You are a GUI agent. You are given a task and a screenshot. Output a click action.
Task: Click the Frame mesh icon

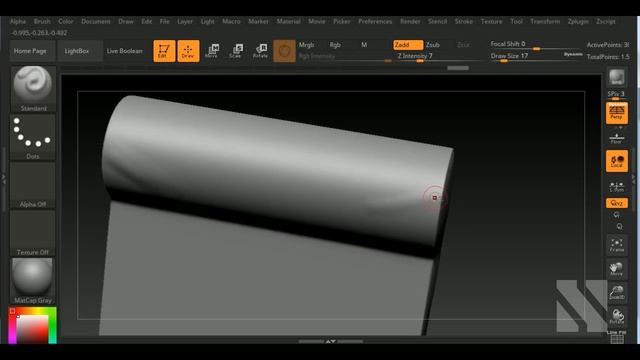[x=616, y=245]
